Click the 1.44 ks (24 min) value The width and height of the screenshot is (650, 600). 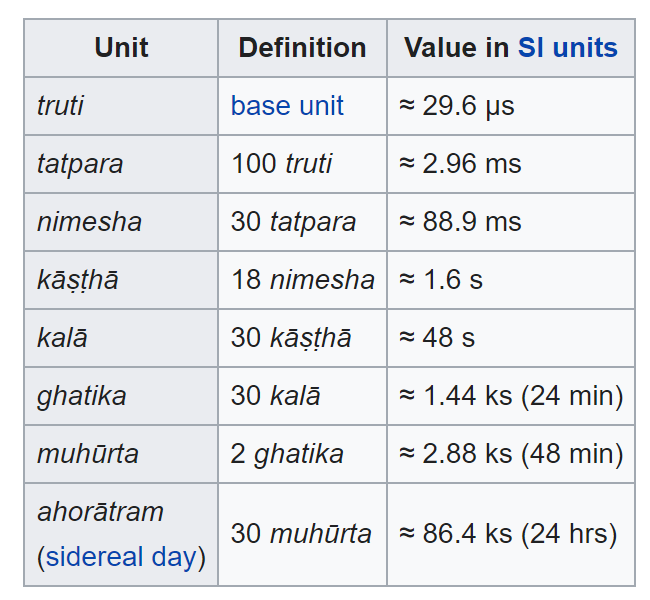point(511,396)
